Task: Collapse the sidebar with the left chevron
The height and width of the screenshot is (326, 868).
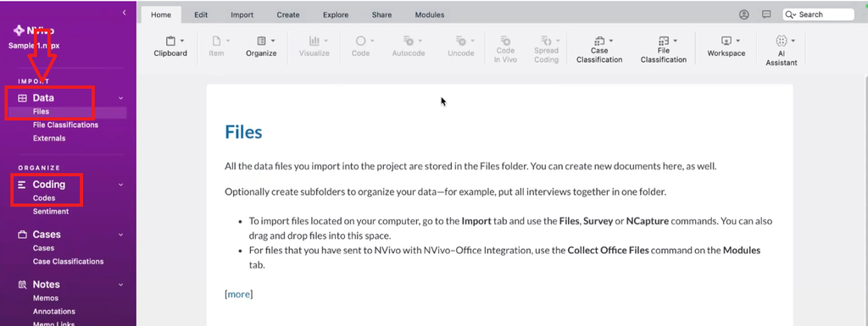Action: (x=124, y=12)
